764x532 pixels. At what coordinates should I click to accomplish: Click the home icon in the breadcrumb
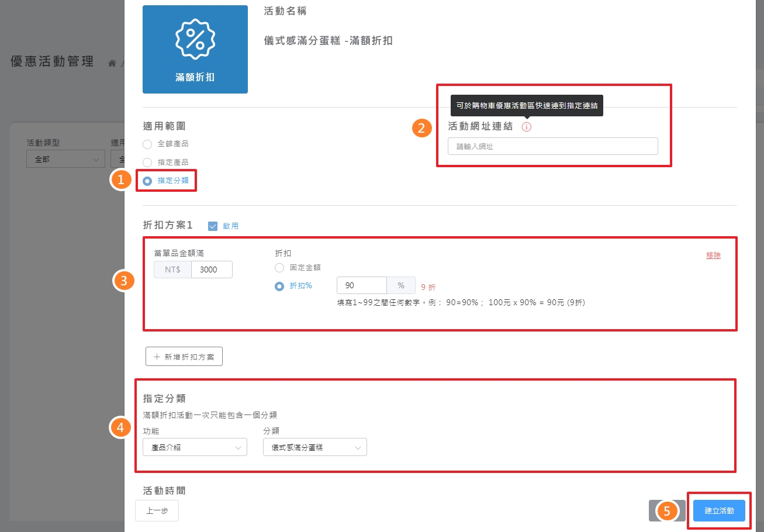[x=112, y=63]
